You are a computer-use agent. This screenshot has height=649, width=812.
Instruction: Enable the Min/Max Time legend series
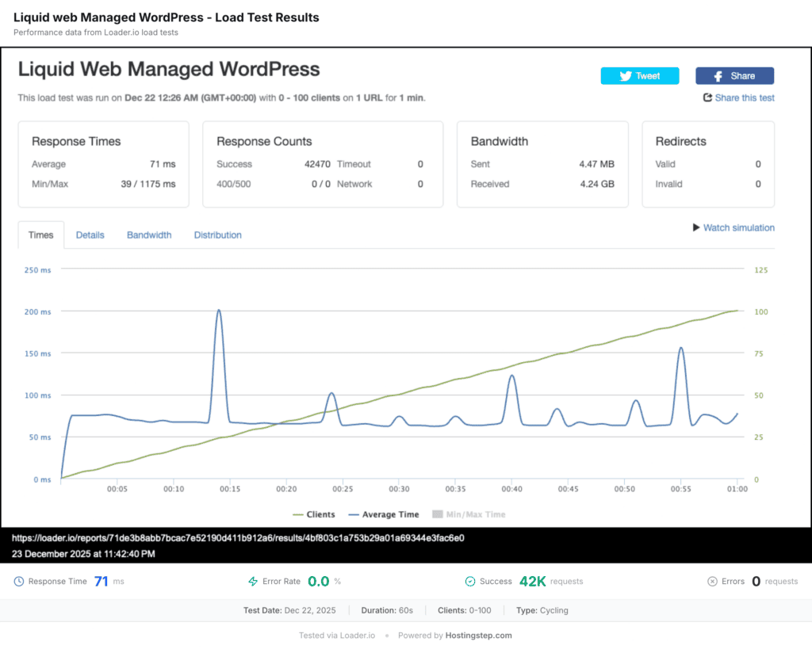pyautogui.click(x=468, y=514)
